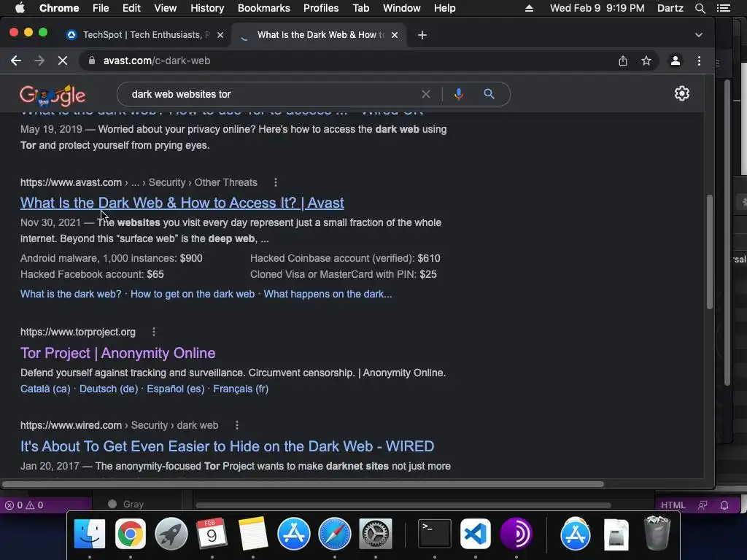Open a new tab with plus

[422, 35]
